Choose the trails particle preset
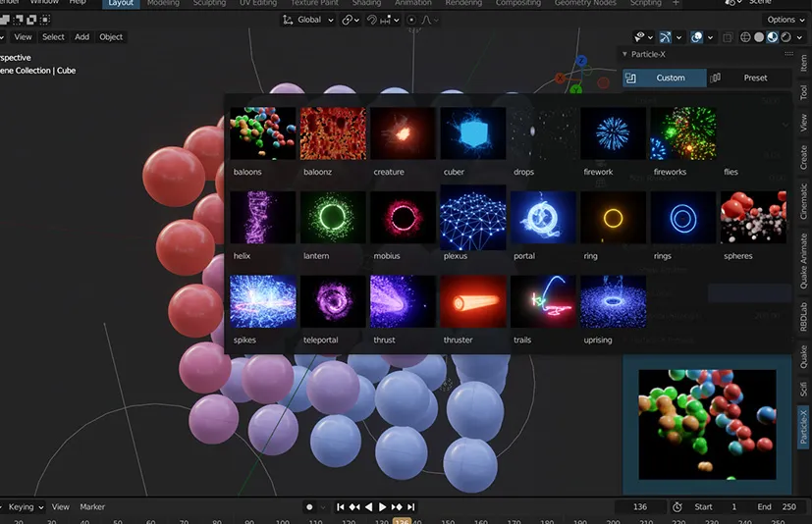The image size is (812, 524). pos(543,301)
